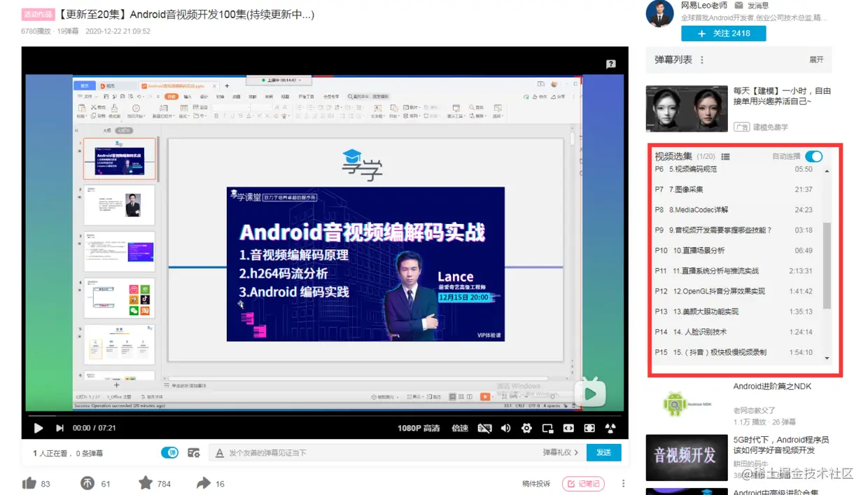868x495 pixels.
Task: Open 5G时代下 Android程序员 video title
Action: click(x=781, y=445)
